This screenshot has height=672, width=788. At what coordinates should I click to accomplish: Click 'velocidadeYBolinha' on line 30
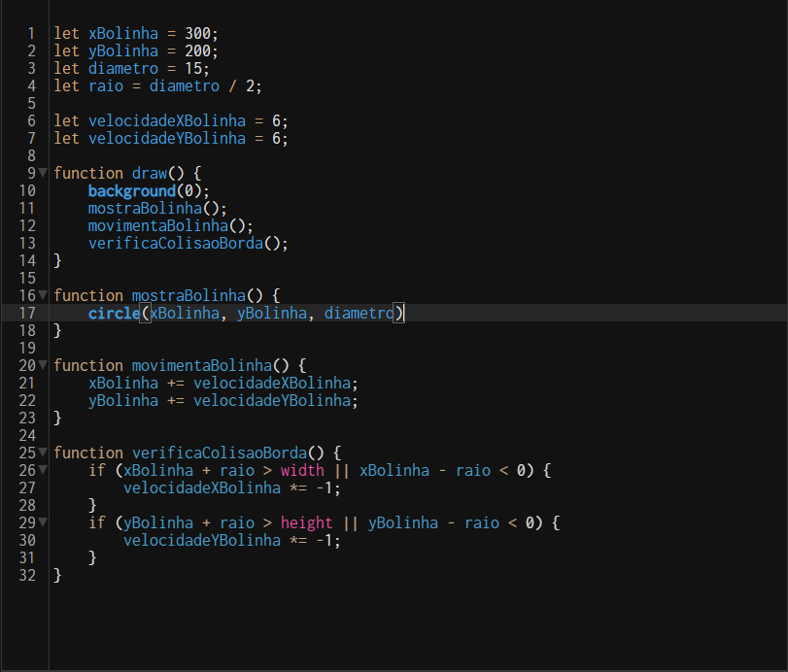click(202, 540)
